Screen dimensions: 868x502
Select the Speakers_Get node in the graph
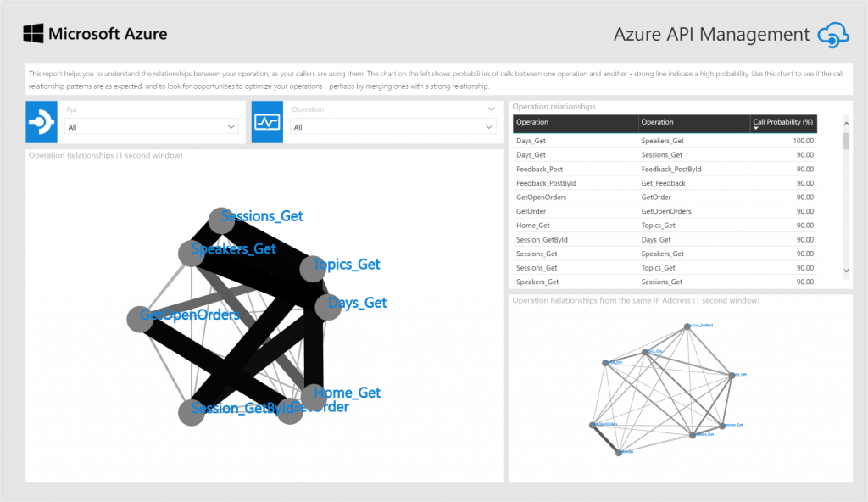tap(192, 254)
